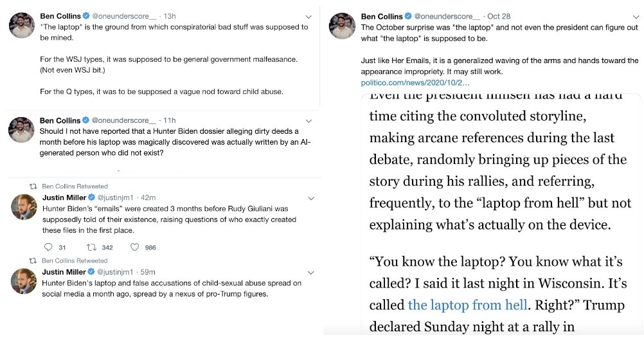Open options chevron on the 13h tweet
The width and height of the screenshot is (644, 346).
[x=309, y=17]
